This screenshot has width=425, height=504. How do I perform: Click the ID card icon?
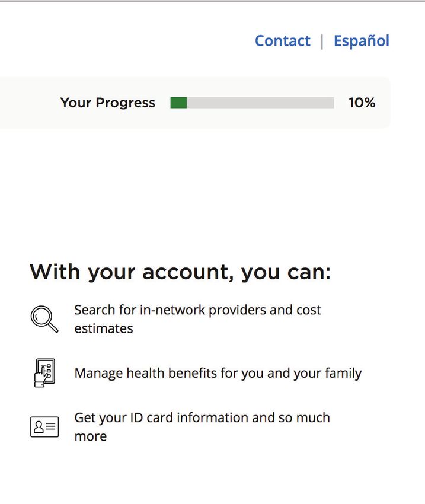tap(44, 427)
